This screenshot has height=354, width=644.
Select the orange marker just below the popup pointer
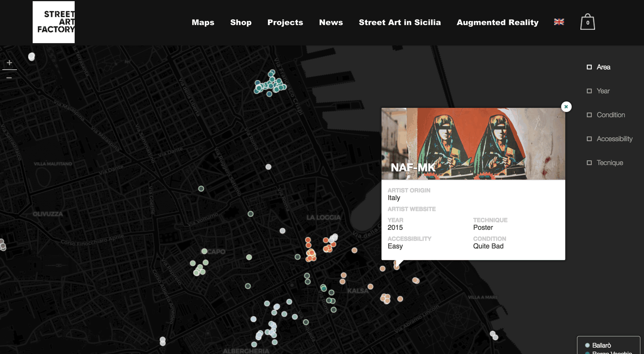396,267
